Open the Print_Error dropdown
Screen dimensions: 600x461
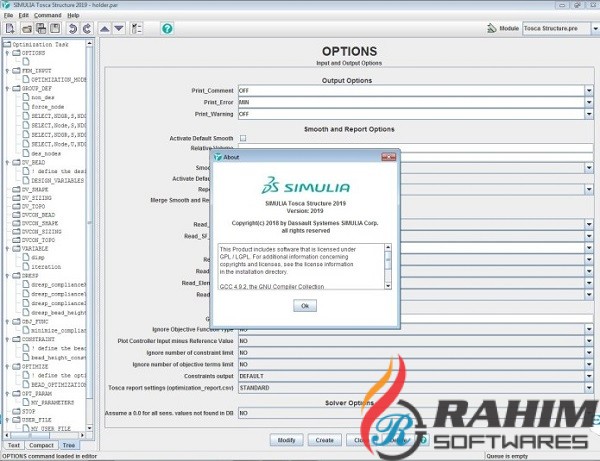[x=589, y=102]
